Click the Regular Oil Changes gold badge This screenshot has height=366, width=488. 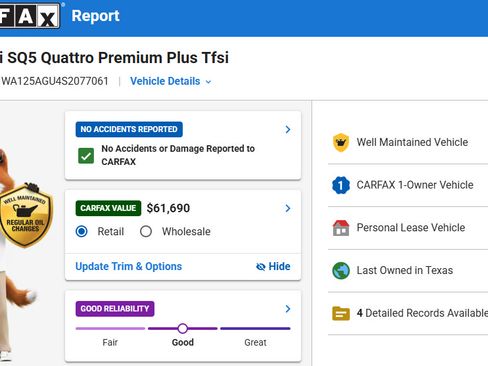(25, 215)
